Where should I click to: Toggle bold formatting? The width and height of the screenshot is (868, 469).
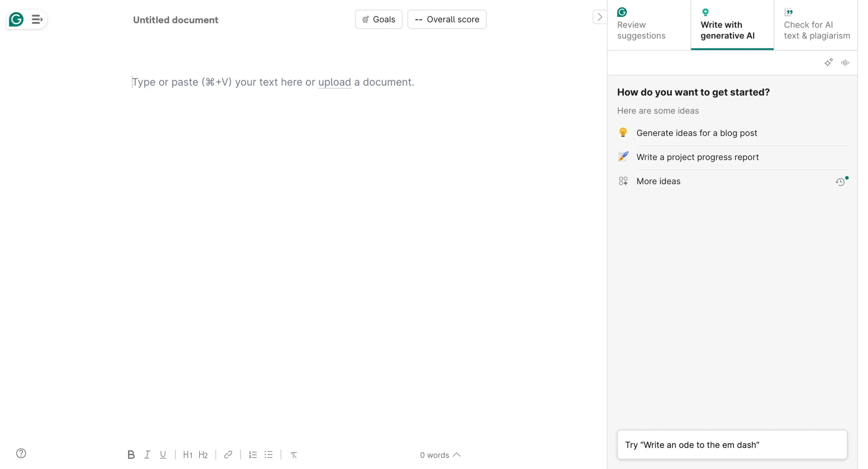pos(131,454)
